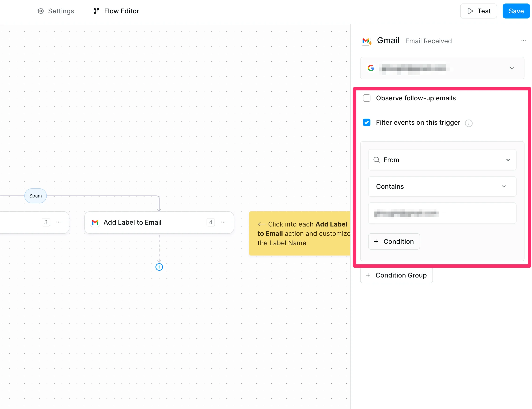
Task: Add a new Condition to filter
Action: [x=394, y=241]
